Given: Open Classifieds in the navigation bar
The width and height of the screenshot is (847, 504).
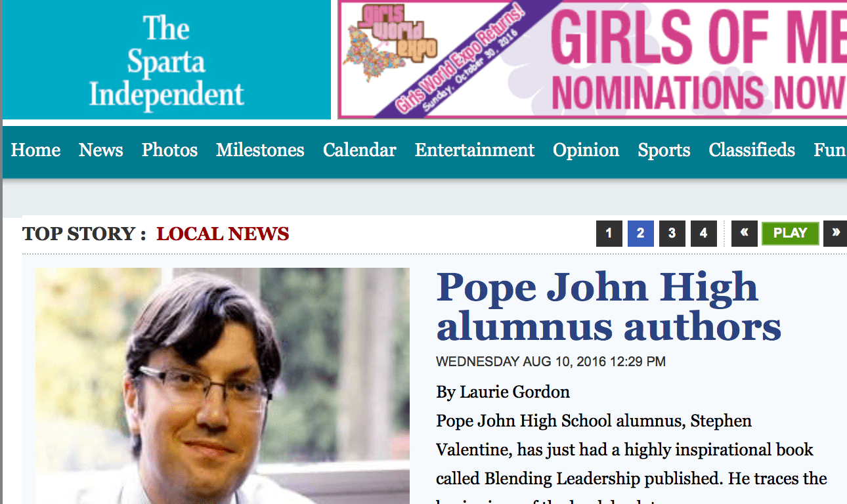Looking at the screenshot, I should [752, 150].
